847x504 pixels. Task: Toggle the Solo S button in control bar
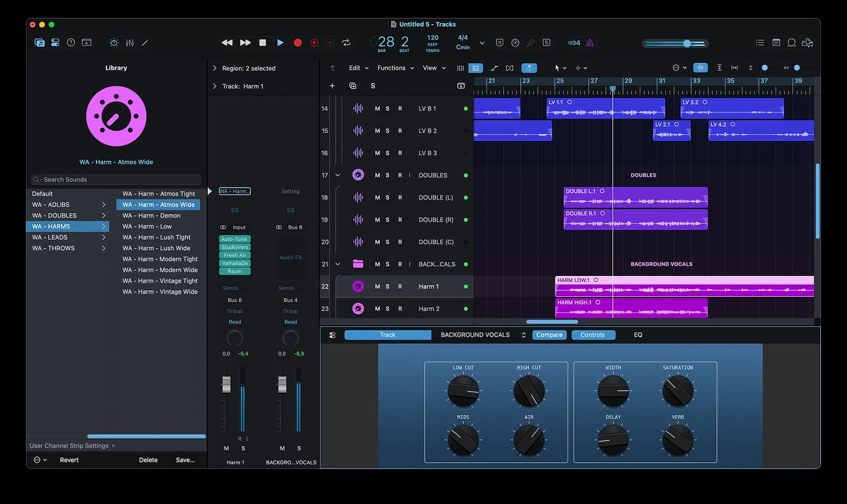546,43
